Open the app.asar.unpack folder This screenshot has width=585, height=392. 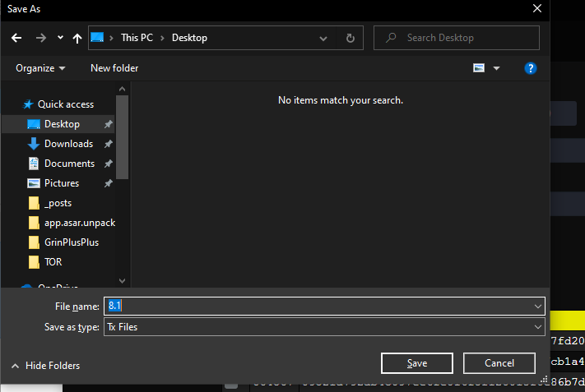(x=80, y=223)
